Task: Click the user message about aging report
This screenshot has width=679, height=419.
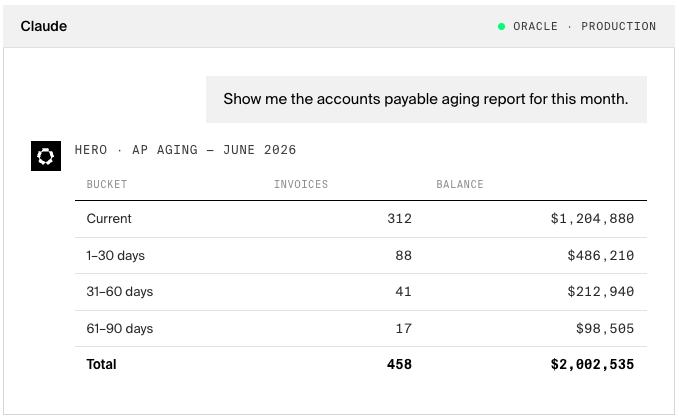Action: (426, 99)
